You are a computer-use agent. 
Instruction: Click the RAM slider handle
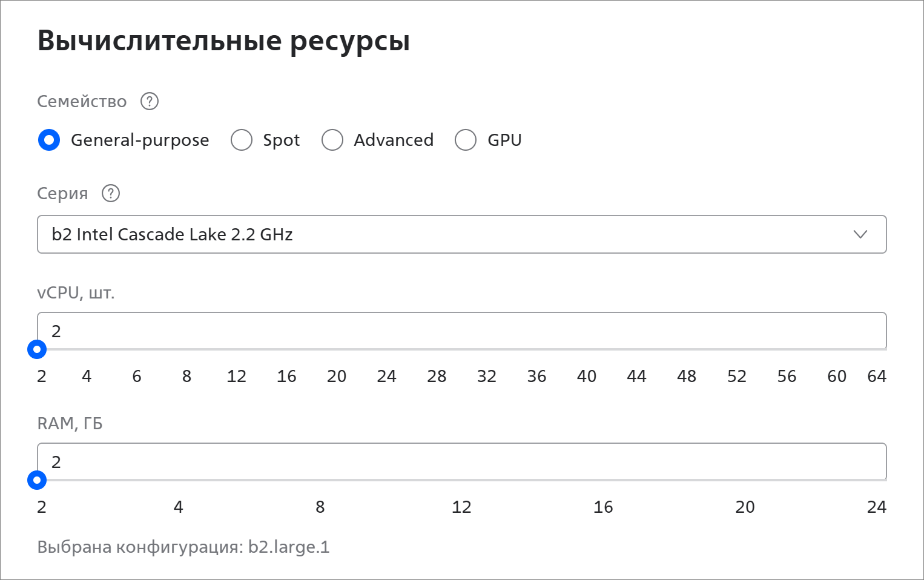click(x=37, y=480)
